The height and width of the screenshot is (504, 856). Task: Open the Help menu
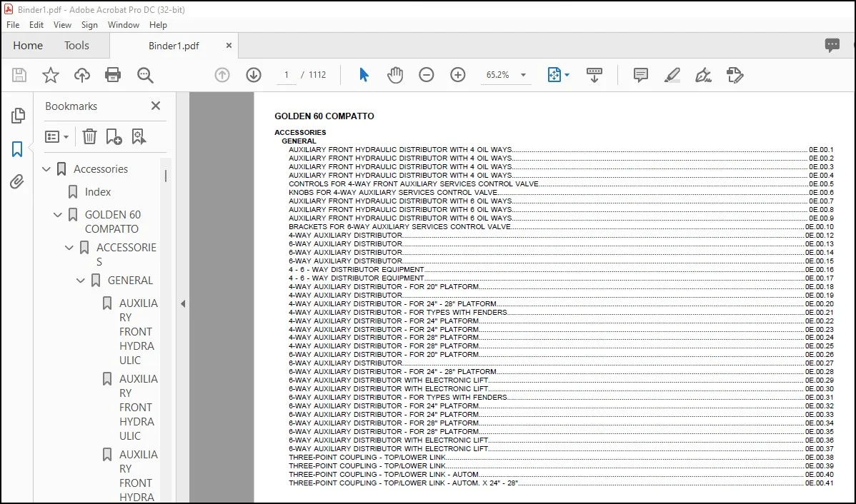click(x=158, y=24)
